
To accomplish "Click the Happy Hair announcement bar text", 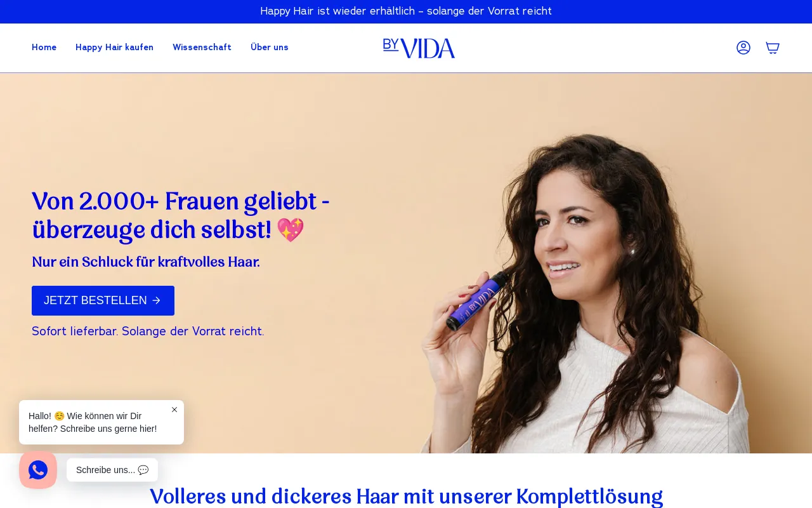I will click(406, 11).
